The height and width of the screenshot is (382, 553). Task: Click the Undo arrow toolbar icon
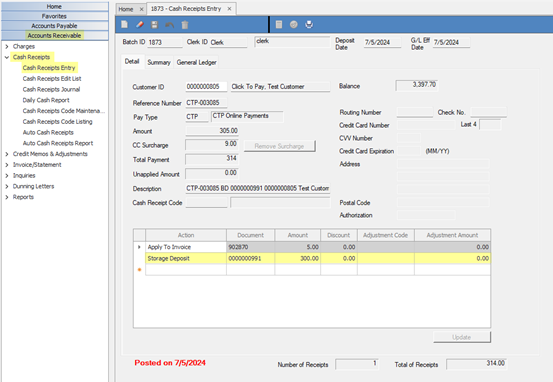pos(170,25)
